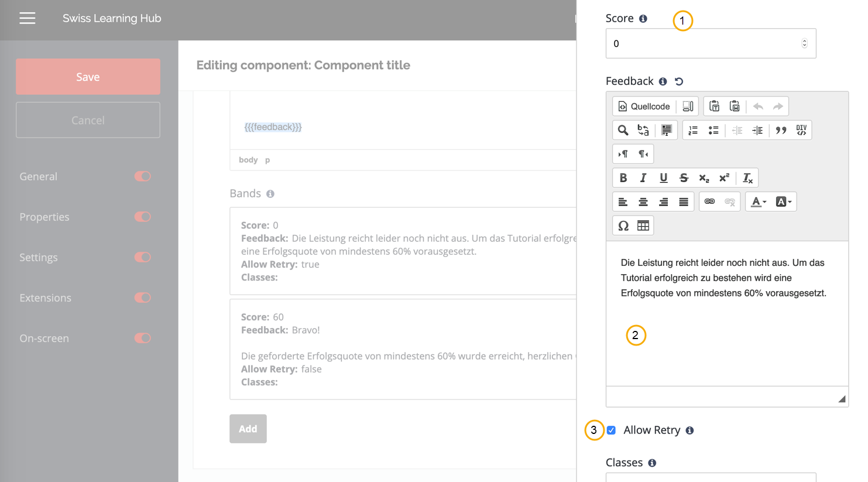Set text direction right to left

pyautogui.click(x=643, y=154)
